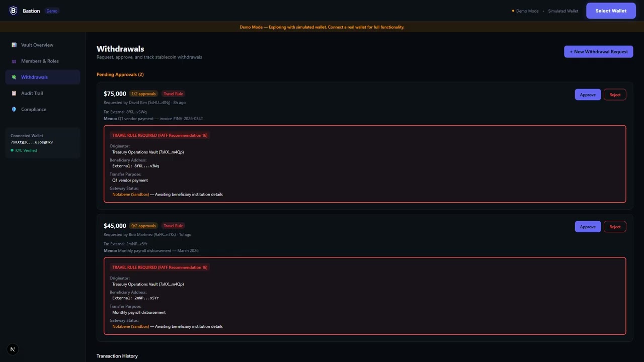Viewport: 644px width, 362px height.
Task: Click Monthly payroll disbursement under Transfer Purpose
Action: [x=139, y=312]
